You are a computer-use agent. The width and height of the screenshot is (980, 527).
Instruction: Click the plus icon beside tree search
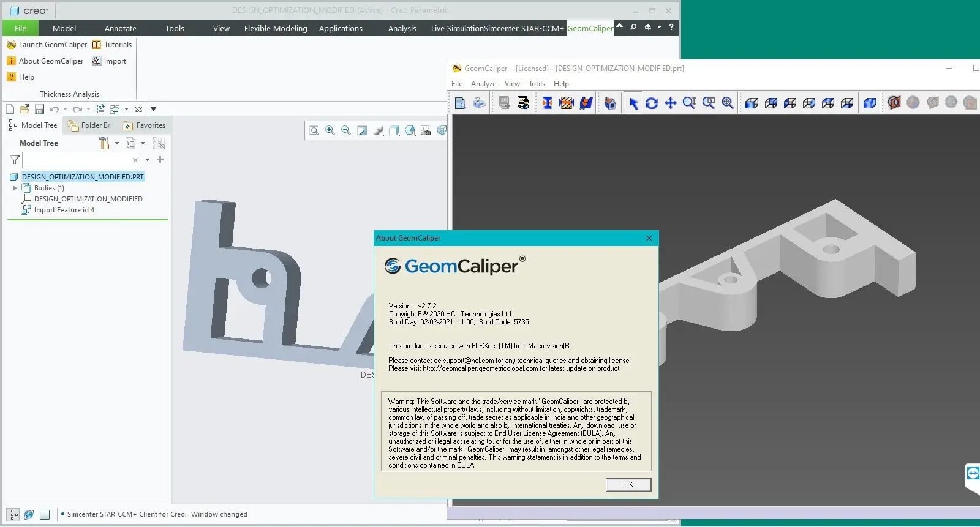[160, 159]
